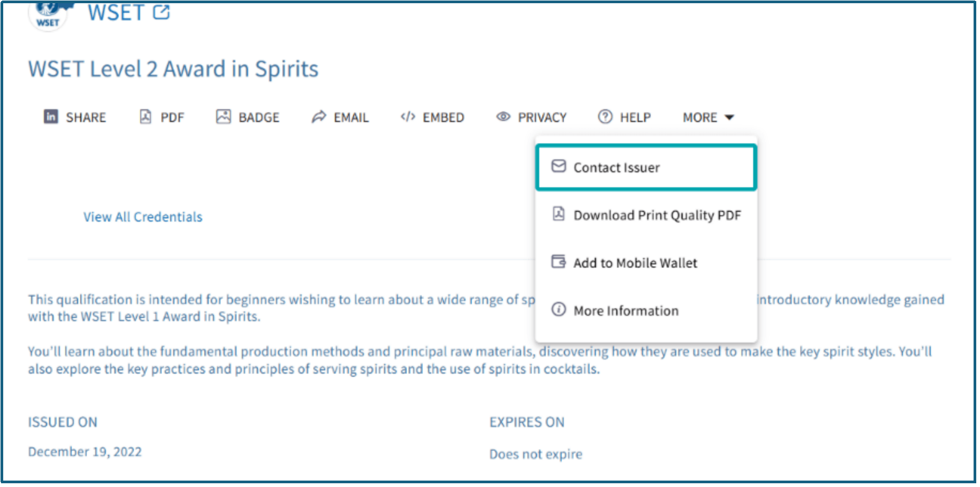Click the WSET Level 2 Award title
This screenshot has height=487, width=980.
(x=173, y=69)
